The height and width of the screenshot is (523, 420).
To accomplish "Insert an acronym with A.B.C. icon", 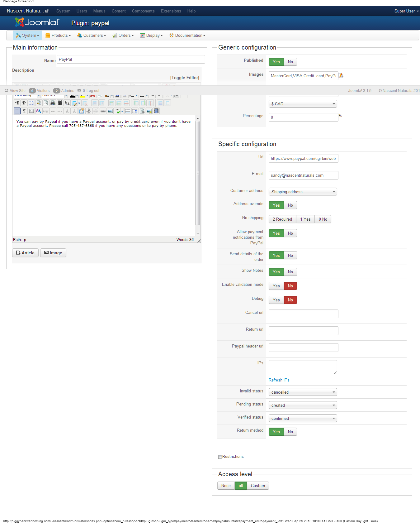I will coord(60,111).
